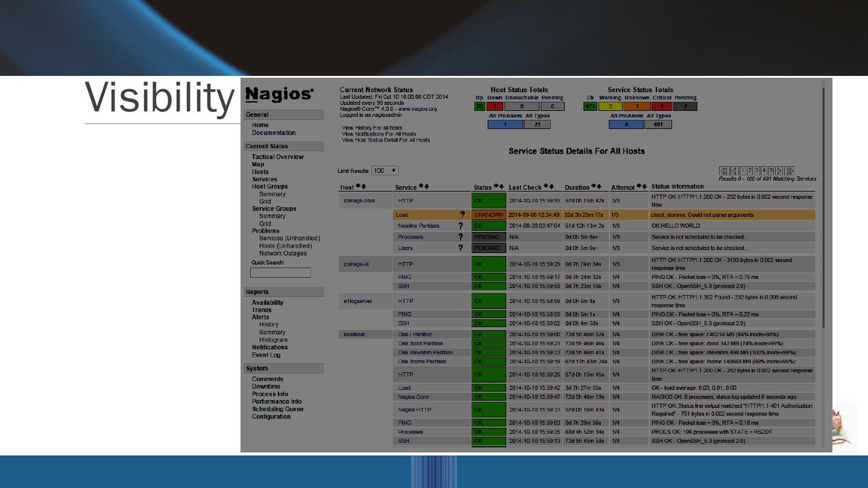Open the coinage-xl host link
868x488 pixels.
coord(356,264)
